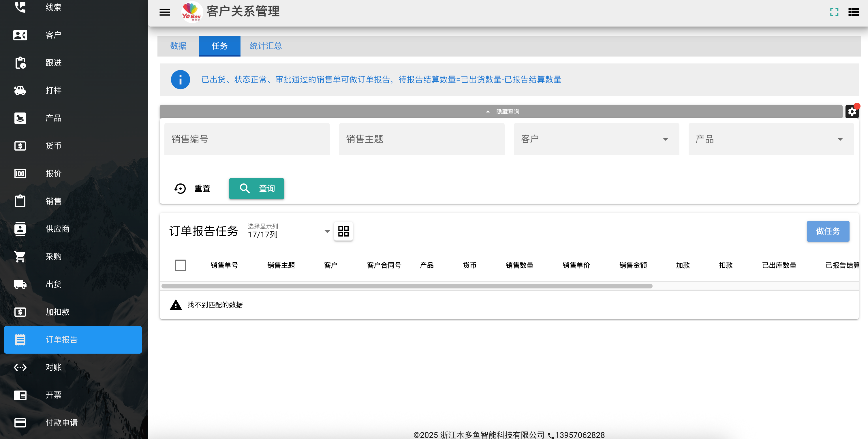Switch to the 数据 tab
Screen dimensions: 868x439
[x=178, y=46]
